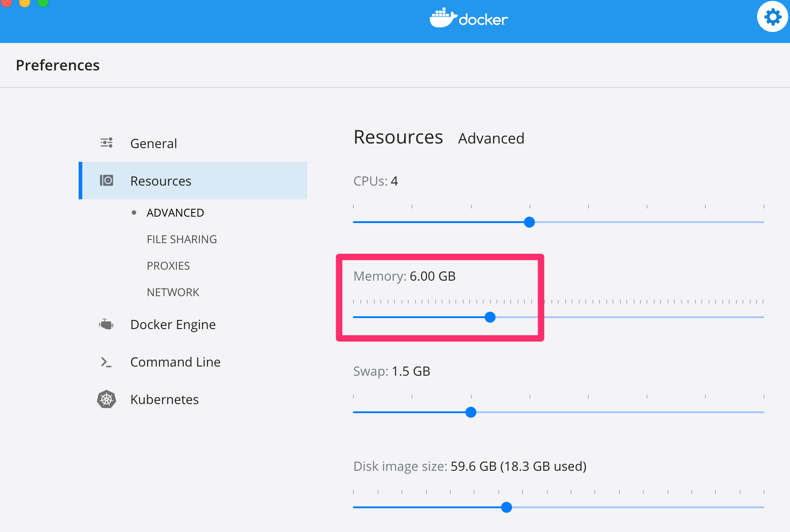Click the Kubernetes wheel icon

pyautogui.click(x=107, y=399)
